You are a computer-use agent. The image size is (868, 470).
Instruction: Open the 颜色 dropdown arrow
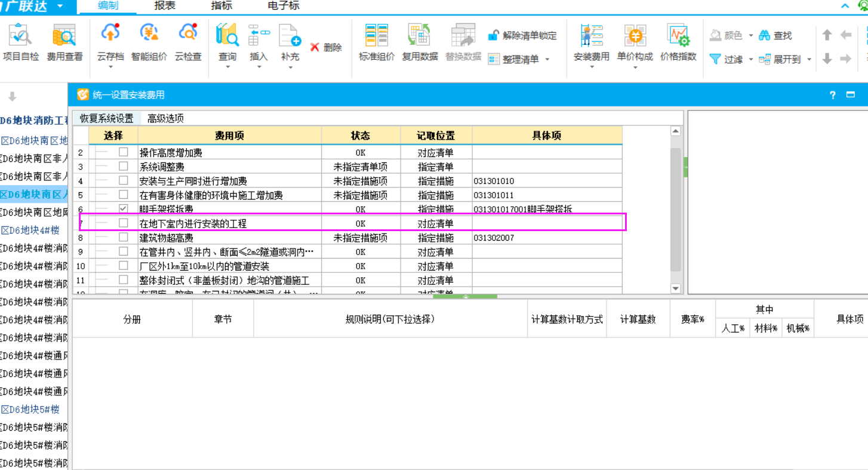pyautogui.click(x=750, y=35)
